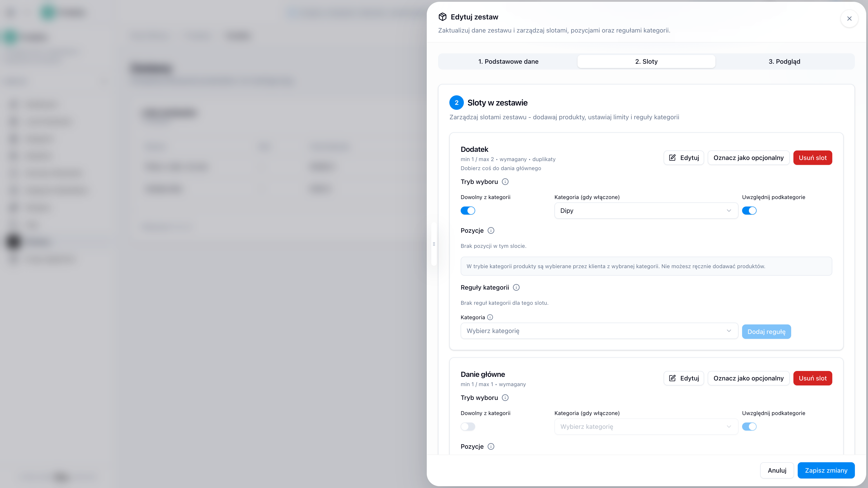Click the Tryb wyboru info icon in Danie główne slot
868x488 pixels.
505,398
